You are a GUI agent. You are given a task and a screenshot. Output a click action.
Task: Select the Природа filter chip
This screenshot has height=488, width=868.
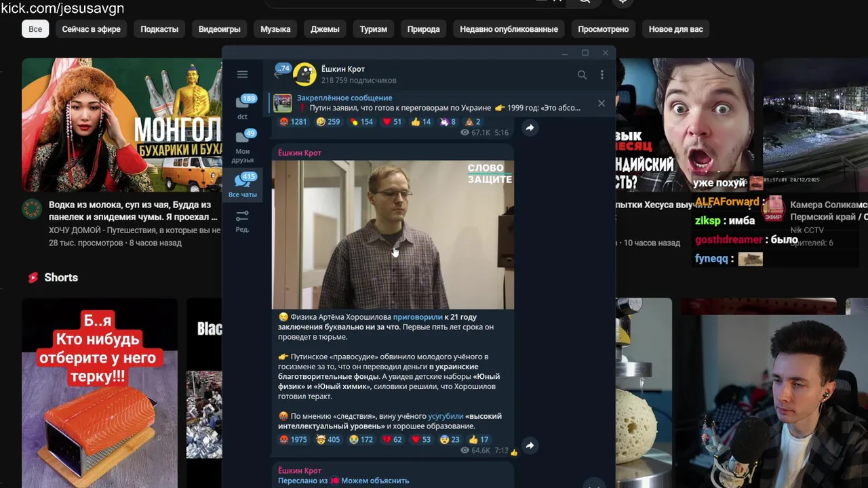pyautogui.click(x=423, y=29)
